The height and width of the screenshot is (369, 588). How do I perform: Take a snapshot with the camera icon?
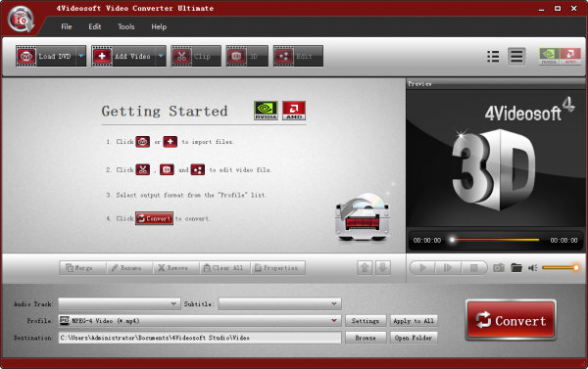pos(499,268)
